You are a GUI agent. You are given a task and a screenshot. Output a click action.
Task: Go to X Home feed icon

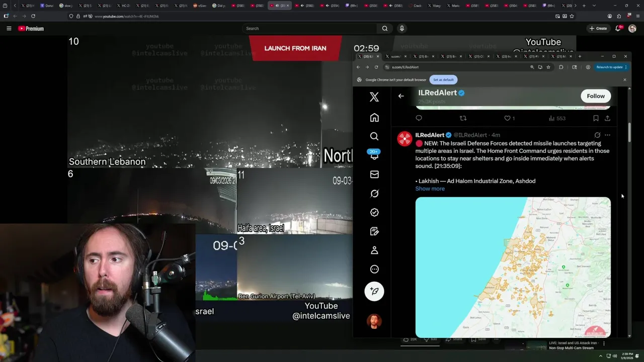[374, 118]
